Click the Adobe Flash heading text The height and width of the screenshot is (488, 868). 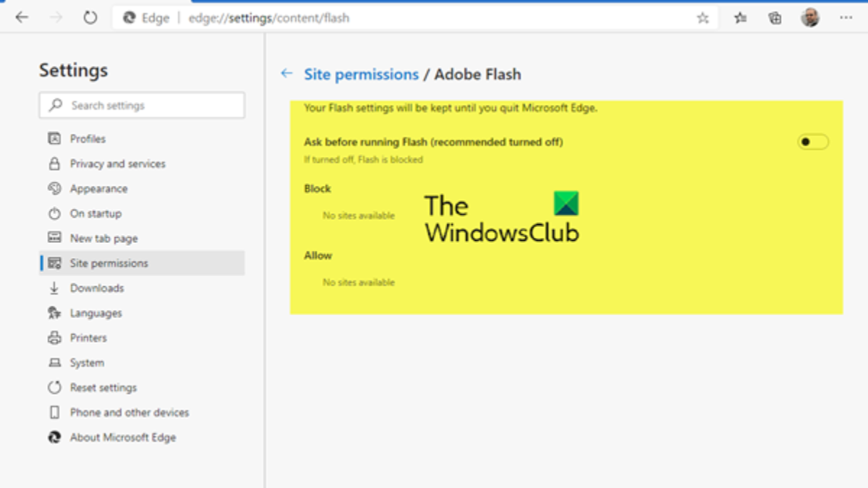[x=477, y=74]
